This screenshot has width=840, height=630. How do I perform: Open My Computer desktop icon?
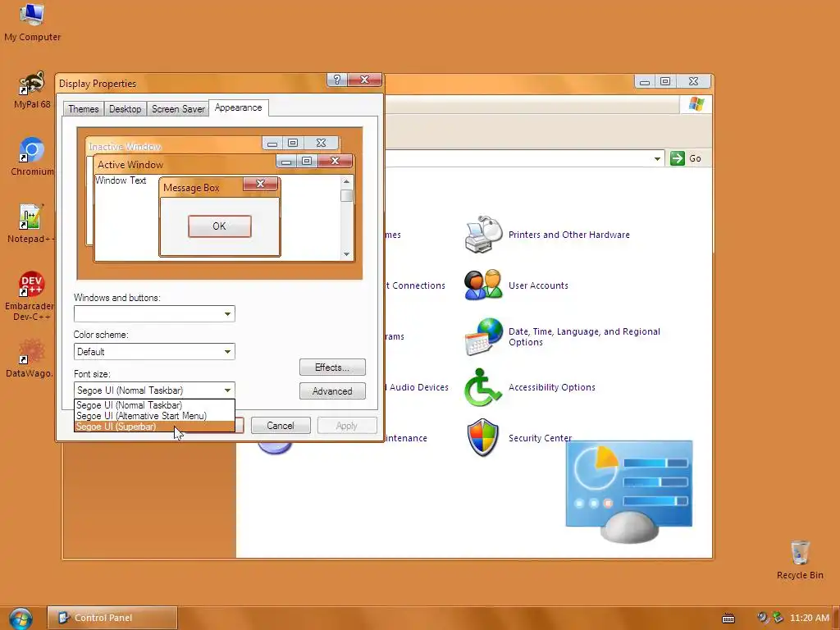point(32,21)
